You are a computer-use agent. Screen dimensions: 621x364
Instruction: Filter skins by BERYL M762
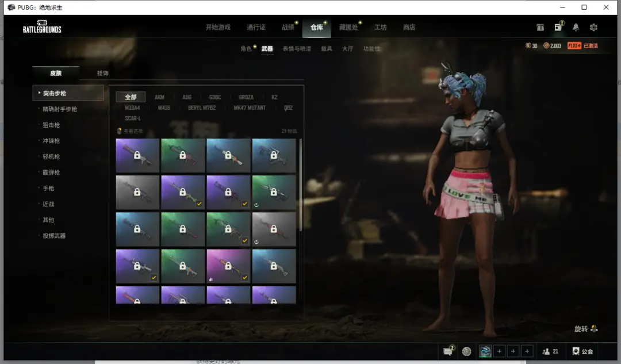tap(202, 108)
